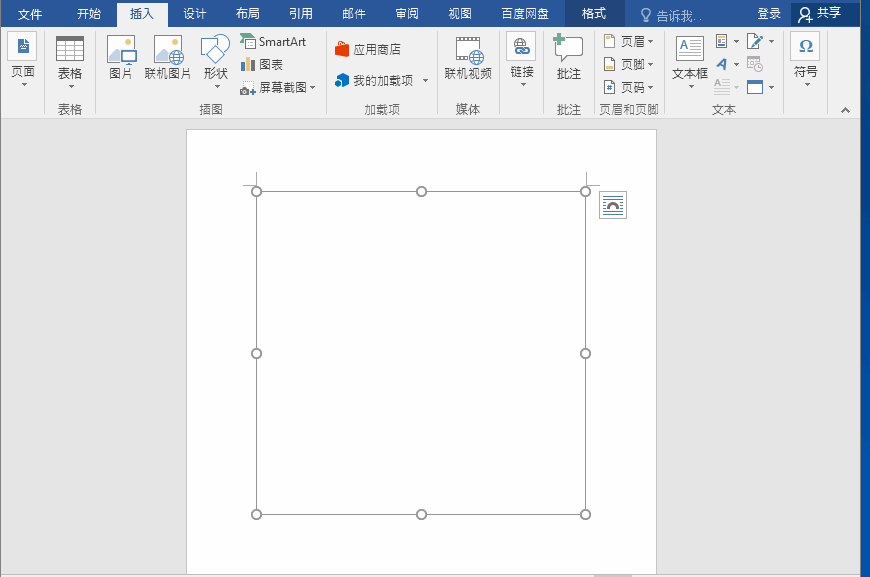Switch to the References (引用) tab

point(301,14)
